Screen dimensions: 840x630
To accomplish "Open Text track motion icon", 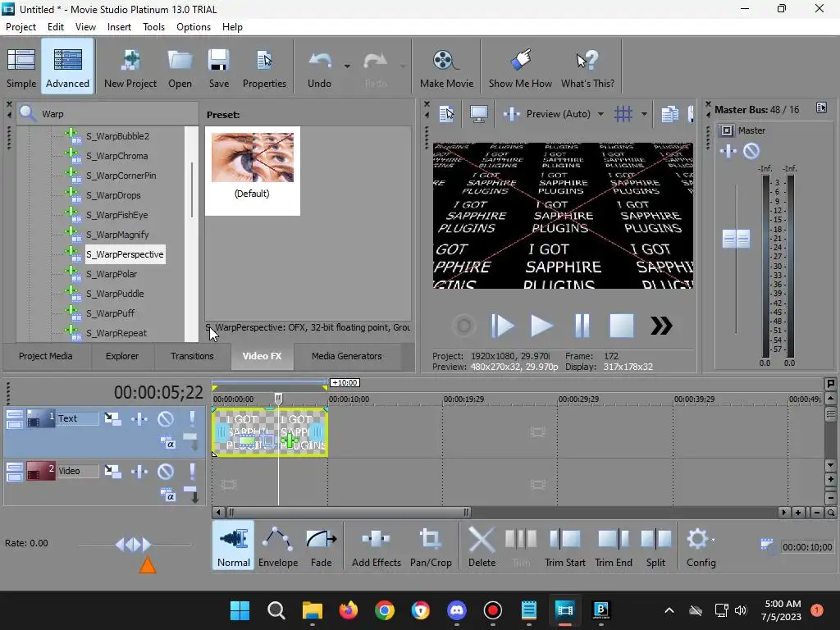I will click(112, 418).
